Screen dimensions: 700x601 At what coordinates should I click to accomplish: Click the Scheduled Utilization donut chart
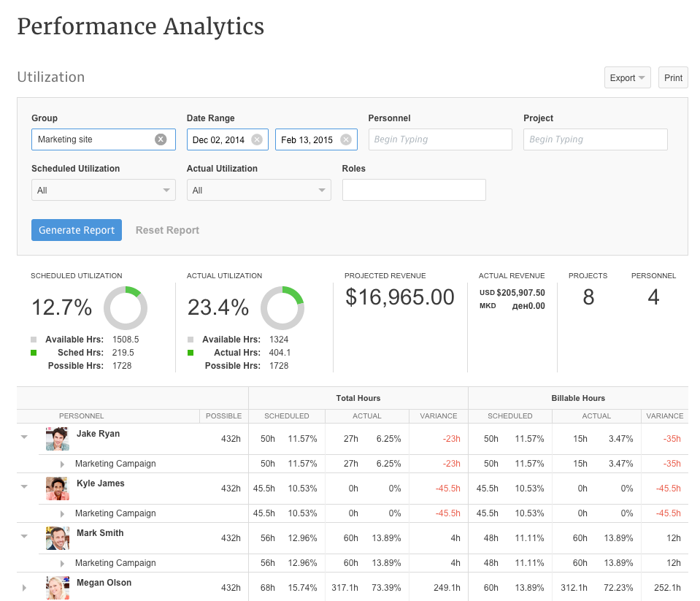[x=126, y=308]
